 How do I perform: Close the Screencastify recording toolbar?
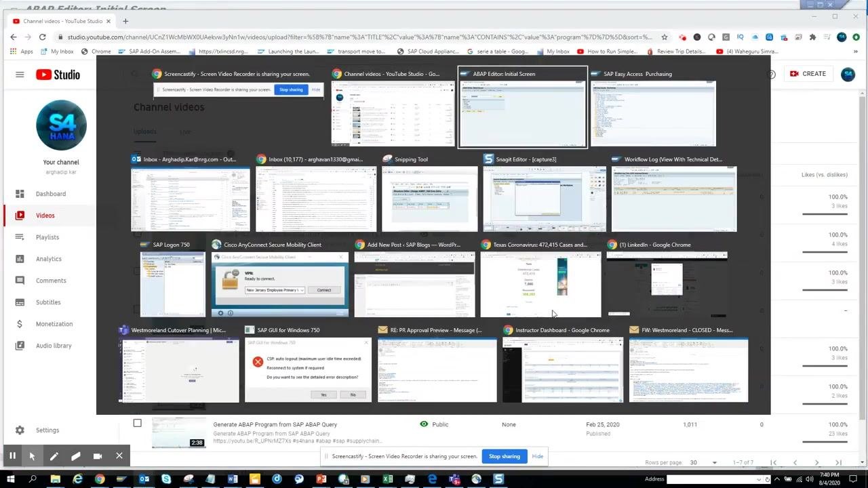point(119,456)
